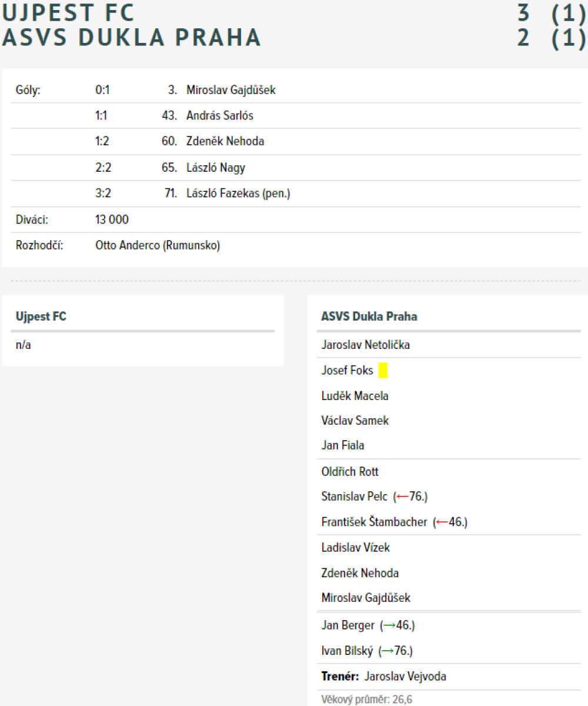The image size is (588, 706).
Task: Click the UJPEST FC title at the top
Action: point(68,13)
